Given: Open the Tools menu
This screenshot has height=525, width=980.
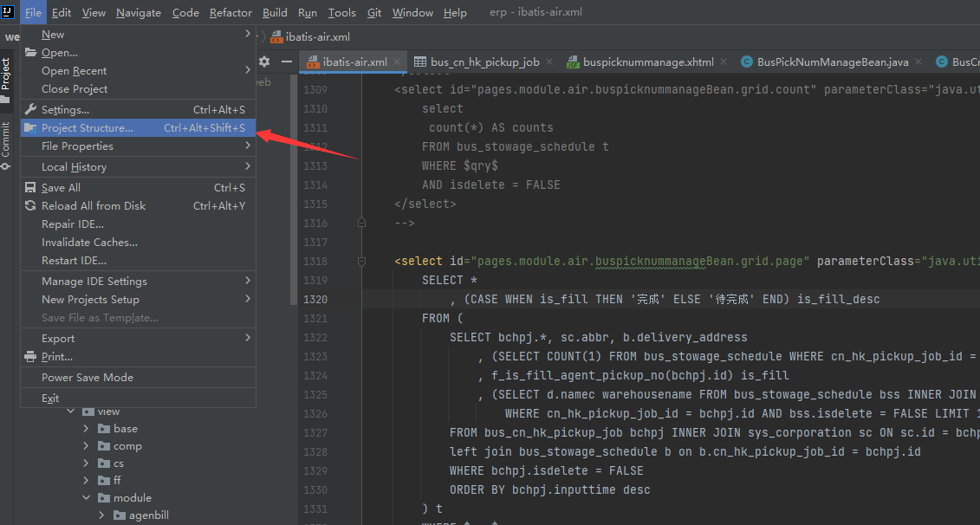Looking at the screenshot, I should 342,12.
